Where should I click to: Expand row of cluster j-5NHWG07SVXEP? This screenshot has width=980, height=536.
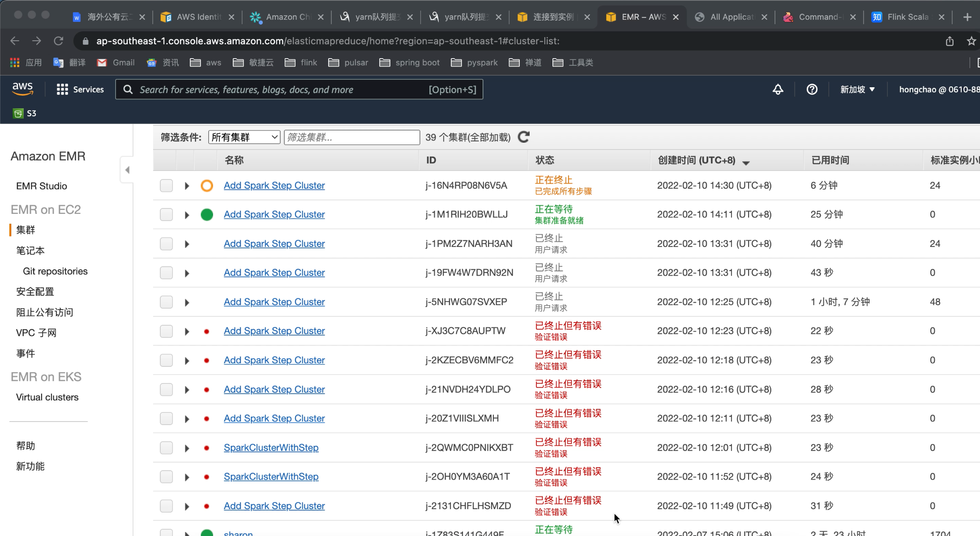[x=187, y=302]
